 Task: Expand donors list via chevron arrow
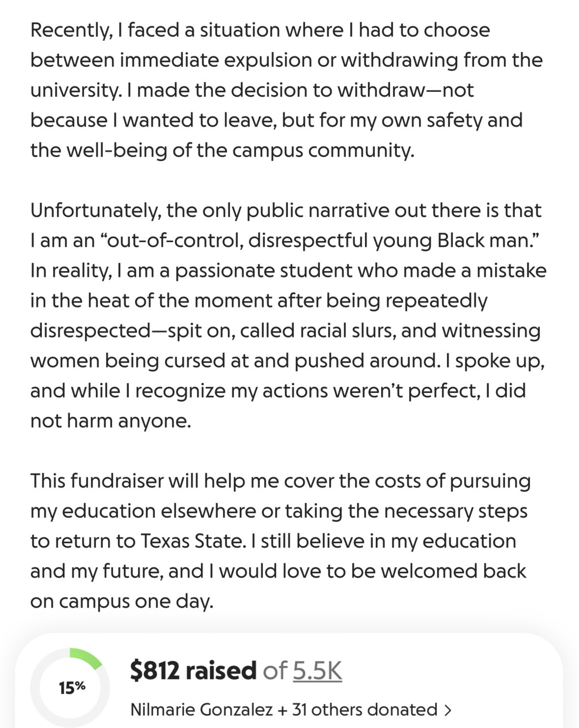pos(447,710)
